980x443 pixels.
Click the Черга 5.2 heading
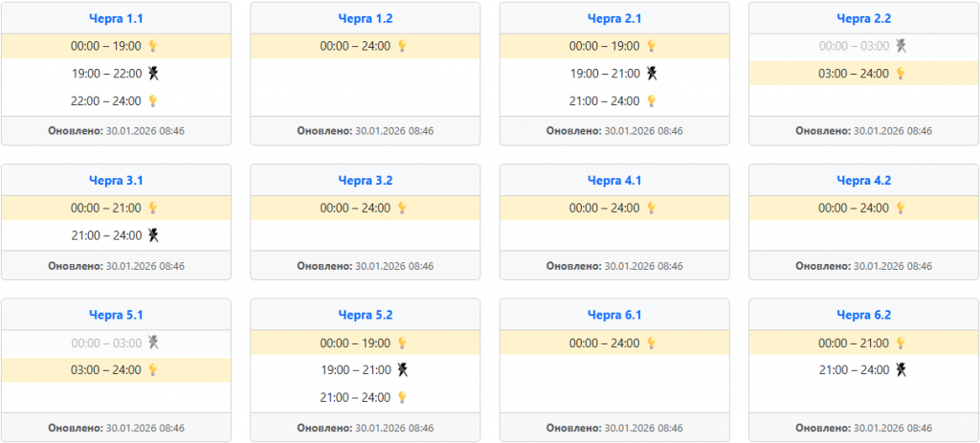(365, 315)
